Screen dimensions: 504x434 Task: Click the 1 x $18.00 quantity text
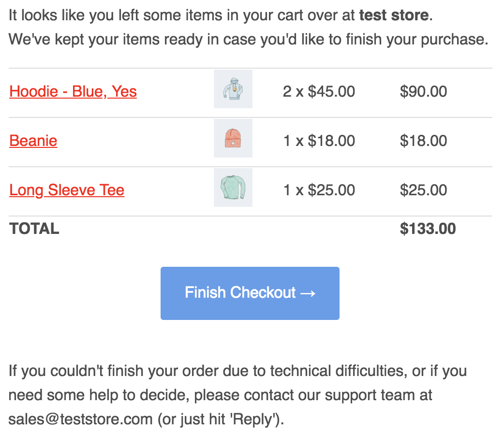[x=319, y=141]
